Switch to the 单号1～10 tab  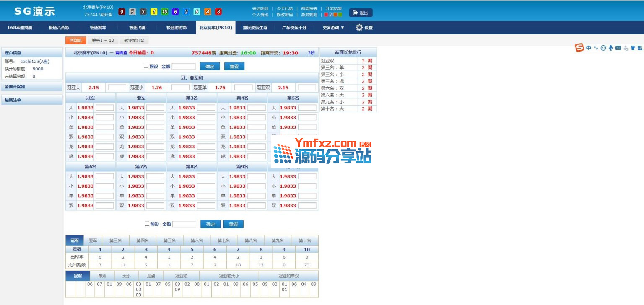(x=103, y=41)
